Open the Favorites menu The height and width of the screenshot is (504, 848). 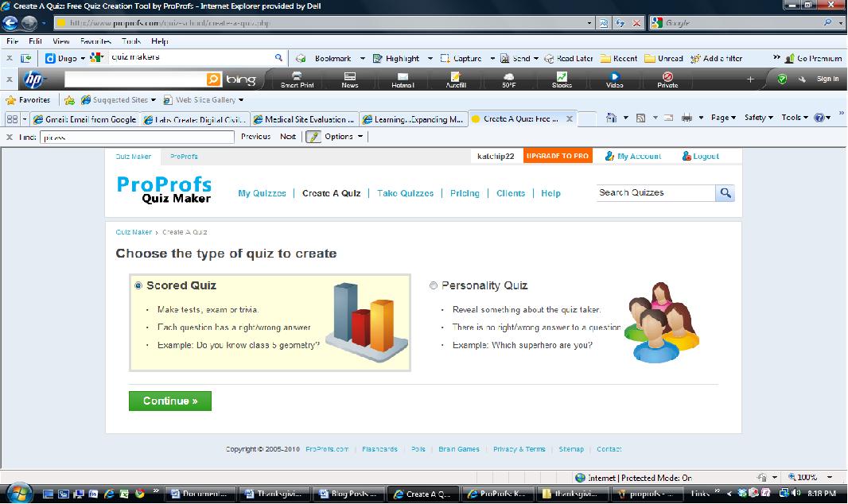(x=29, y=100)
